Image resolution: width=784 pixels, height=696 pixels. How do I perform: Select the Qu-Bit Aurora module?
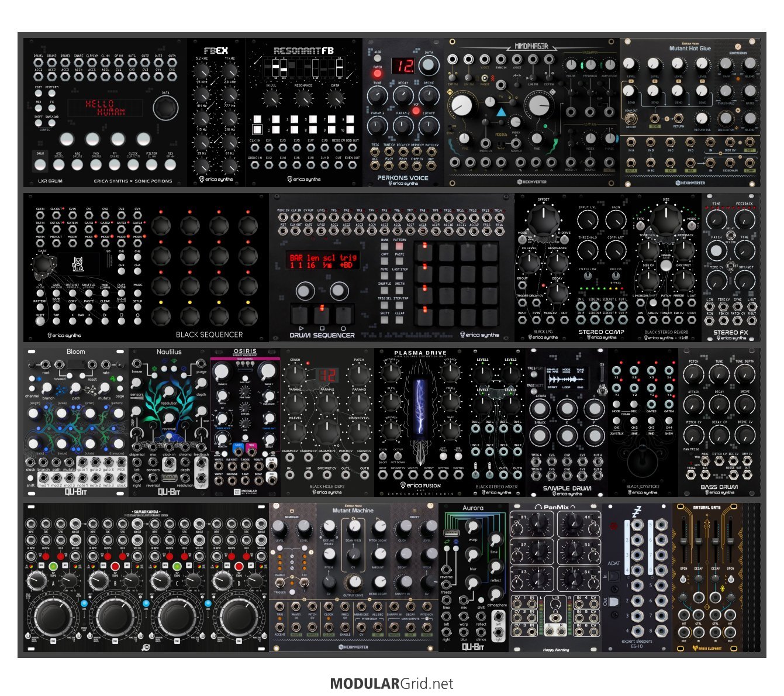pos(474,577)
